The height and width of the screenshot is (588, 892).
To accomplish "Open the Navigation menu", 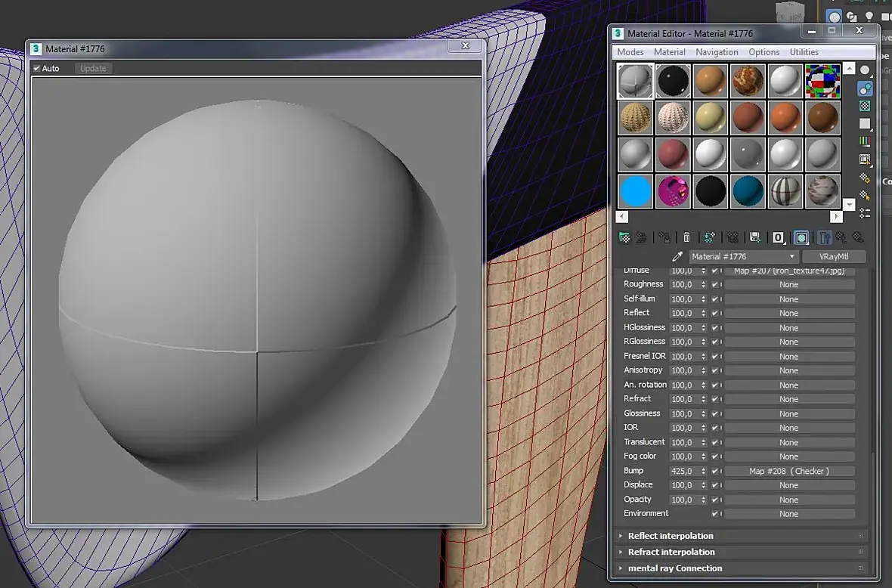I will pos(717,52).
